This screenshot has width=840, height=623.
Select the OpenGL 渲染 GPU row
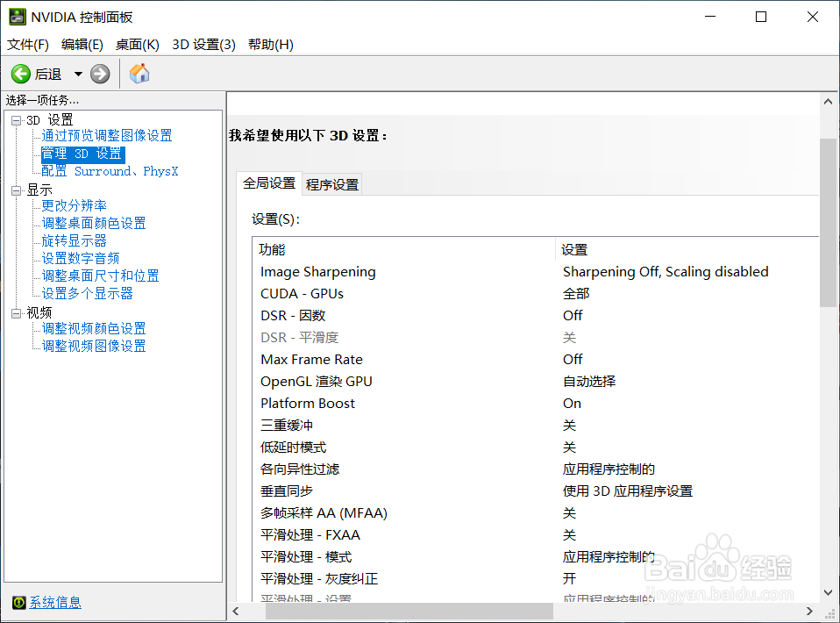click(536, 382)
